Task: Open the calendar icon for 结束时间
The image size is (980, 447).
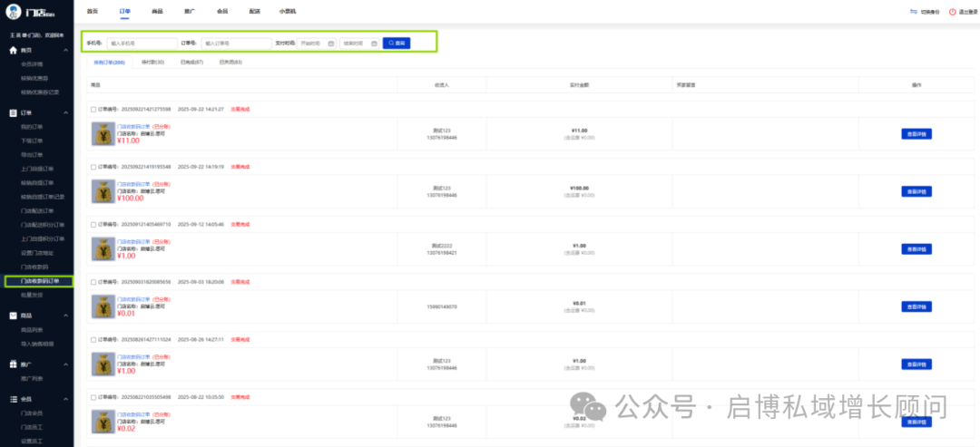Action: pyautogui.click(x=372, y=43)
